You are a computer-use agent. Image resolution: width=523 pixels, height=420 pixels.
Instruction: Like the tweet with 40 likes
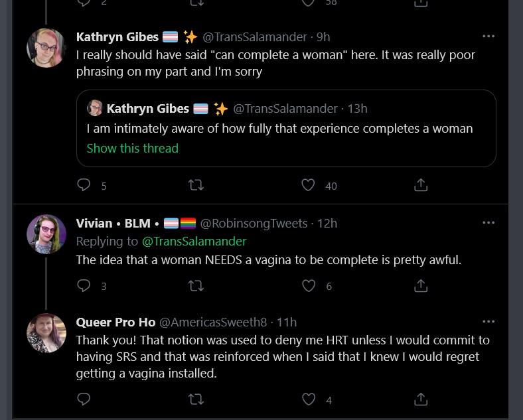pyautogui.click(x=308, y=185)
